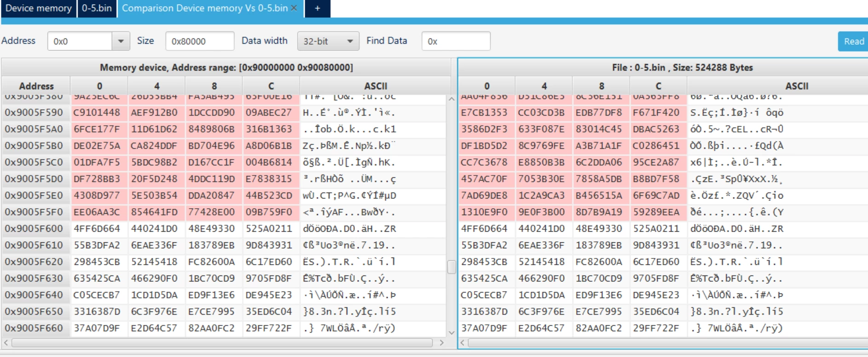
Task: Click the Find Data input field
Action: (456, 41)
